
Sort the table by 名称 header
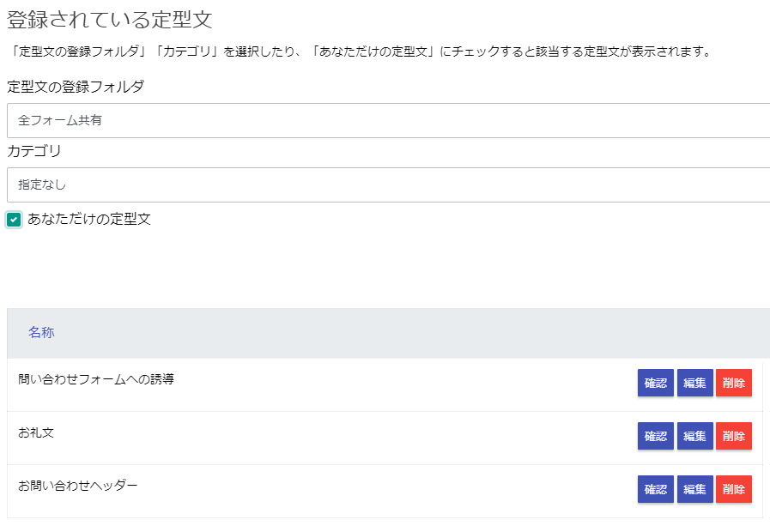point(41,332)
